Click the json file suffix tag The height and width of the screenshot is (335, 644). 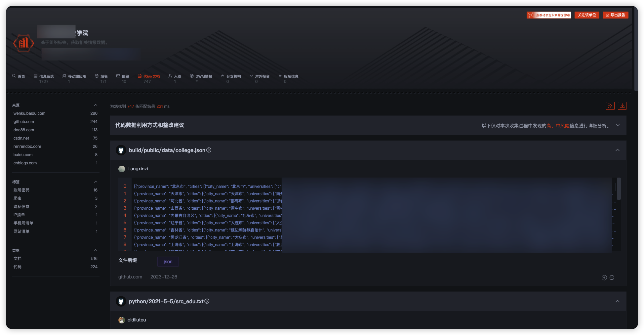pos(168,262)
